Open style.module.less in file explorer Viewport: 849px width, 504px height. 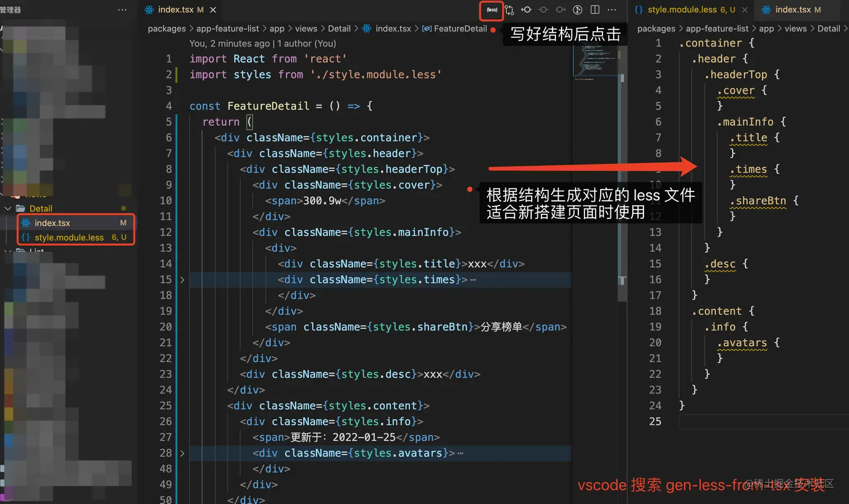click(x=69, y=237)
